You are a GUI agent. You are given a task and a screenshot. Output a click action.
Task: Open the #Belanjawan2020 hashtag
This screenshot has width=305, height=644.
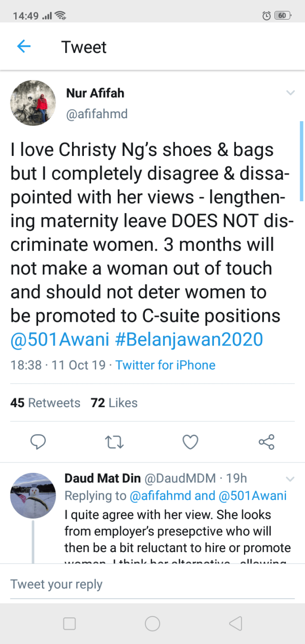pyautogui.click(x=189, y=339)
